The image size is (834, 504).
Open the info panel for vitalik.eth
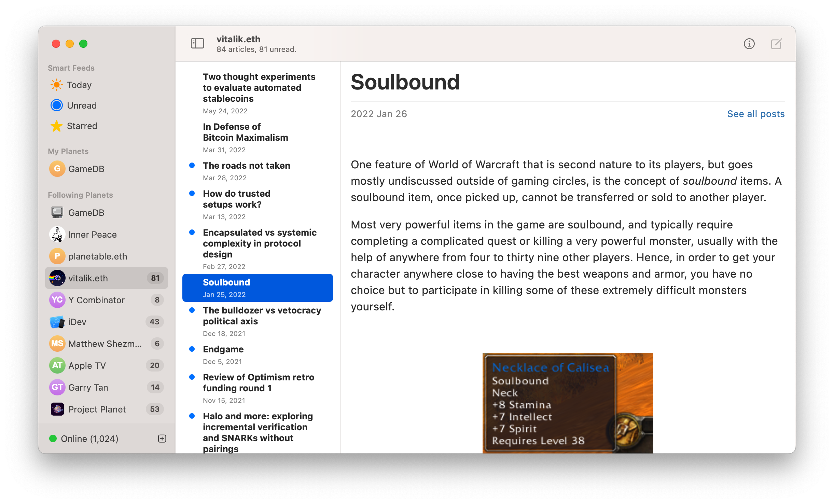[749, 44]
